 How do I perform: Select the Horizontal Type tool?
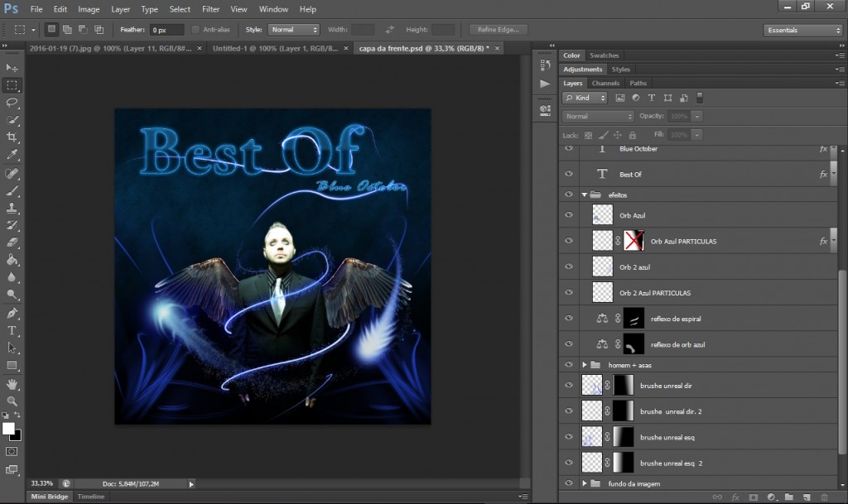coord(12,330)
